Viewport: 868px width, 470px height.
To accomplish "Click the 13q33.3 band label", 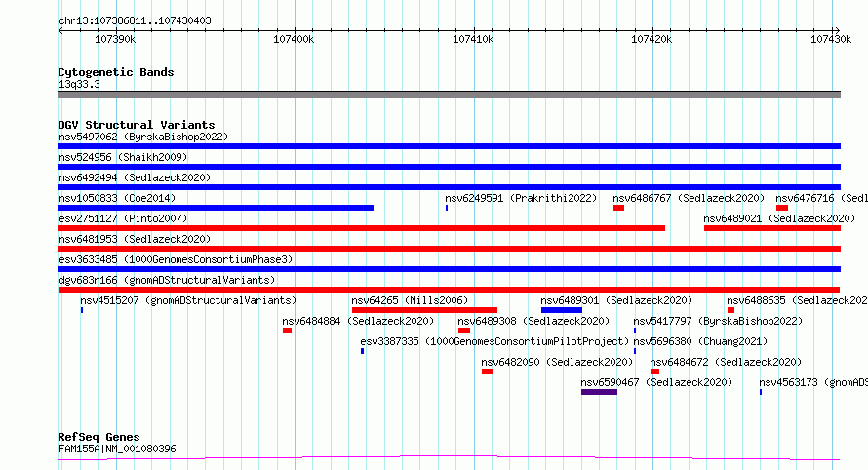I will coord(79,84).
